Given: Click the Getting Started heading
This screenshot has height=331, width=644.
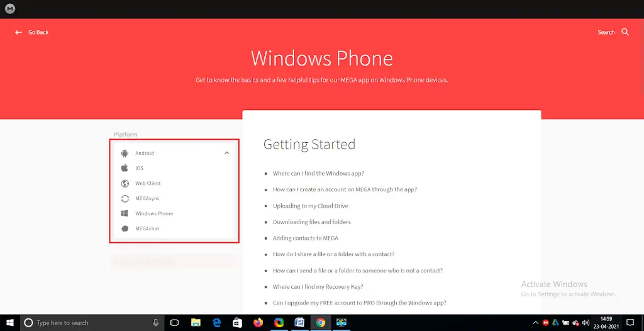Looking at the screenshot, I should [x=309, y=144].
